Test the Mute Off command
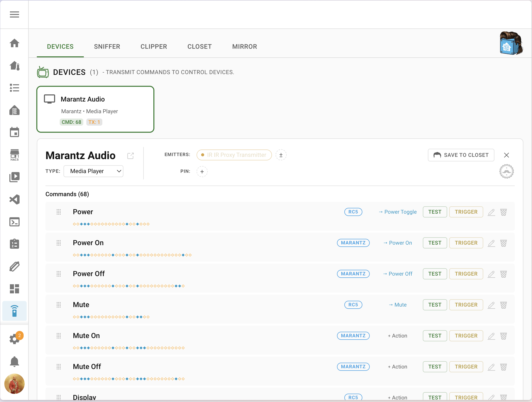The height and width of the screenshot is (402, 532). (x=435, y=367)
